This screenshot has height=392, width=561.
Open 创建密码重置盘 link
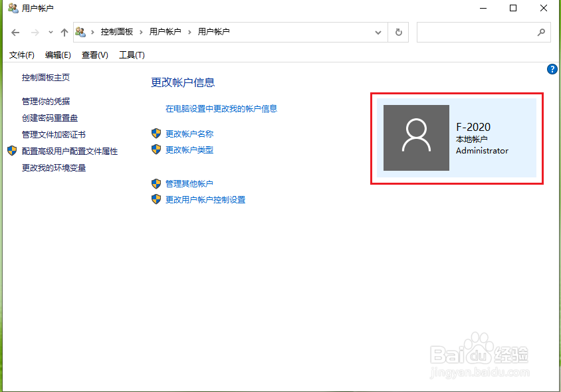click(50, 118)
